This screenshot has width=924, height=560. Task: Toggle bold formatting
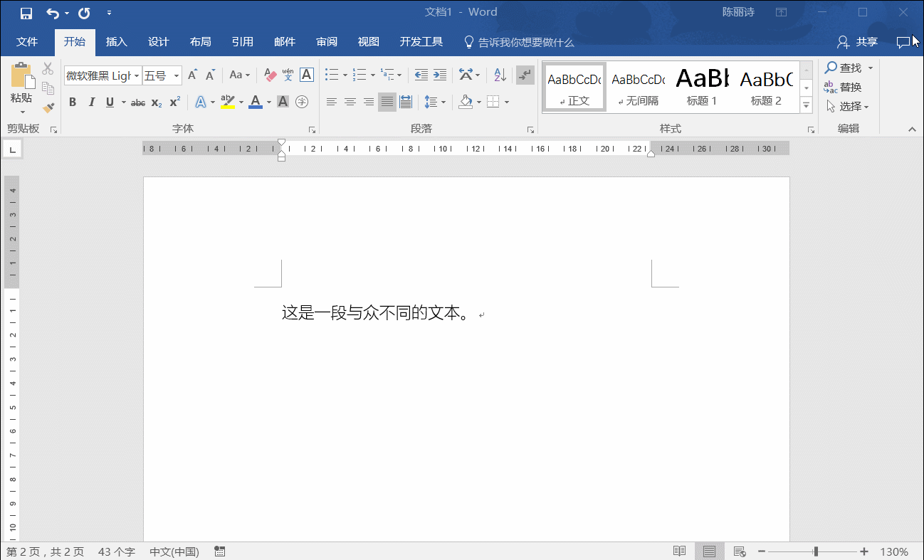[73, 102]
